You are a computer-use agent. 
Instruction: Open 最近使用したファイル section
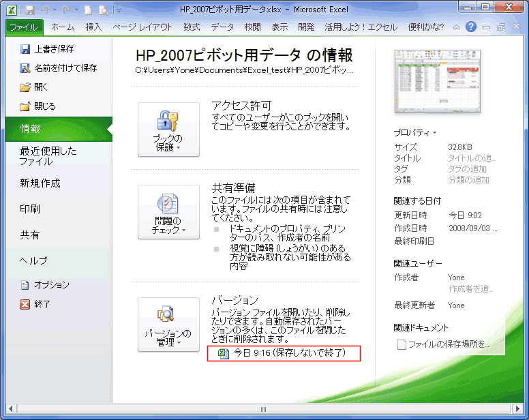pos(48,156)
